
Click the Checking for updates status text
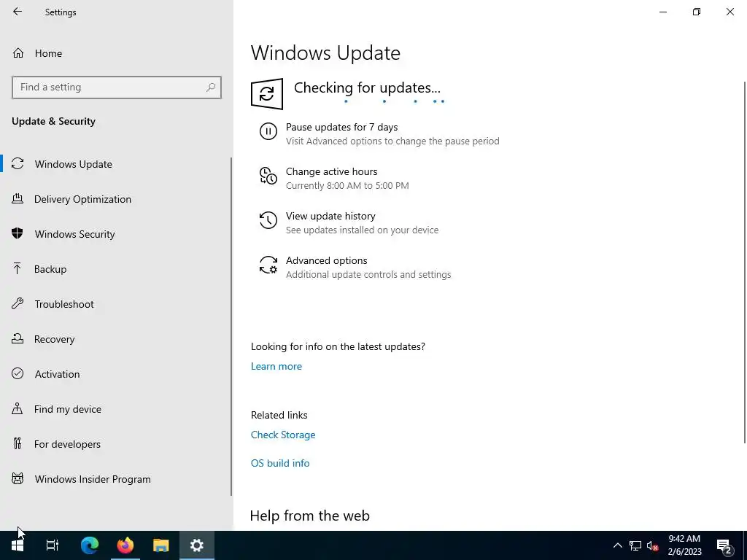[367, 87]
